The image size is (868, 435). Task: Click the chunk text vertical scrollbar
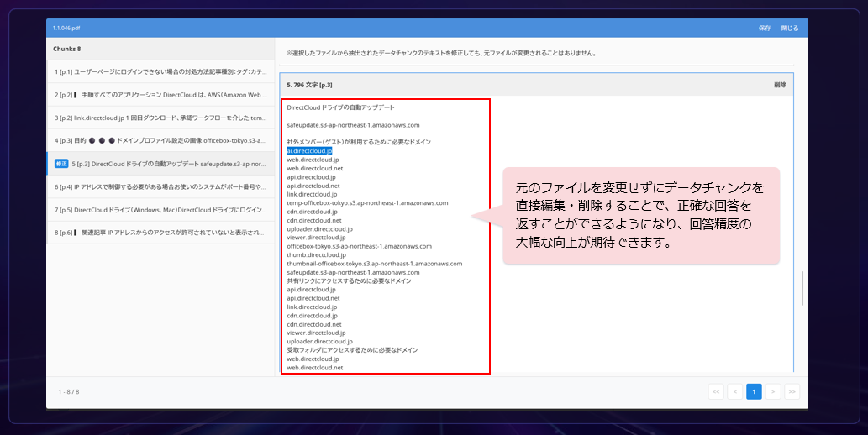pyautogui.click(x=802, y=288)
